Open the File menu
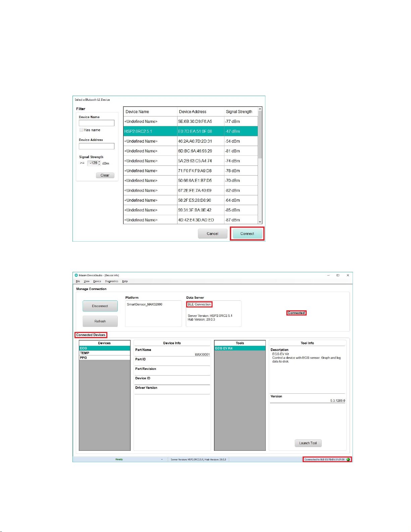Image resolution: width=411 pixels, height=532 pixels. [78, 281]
